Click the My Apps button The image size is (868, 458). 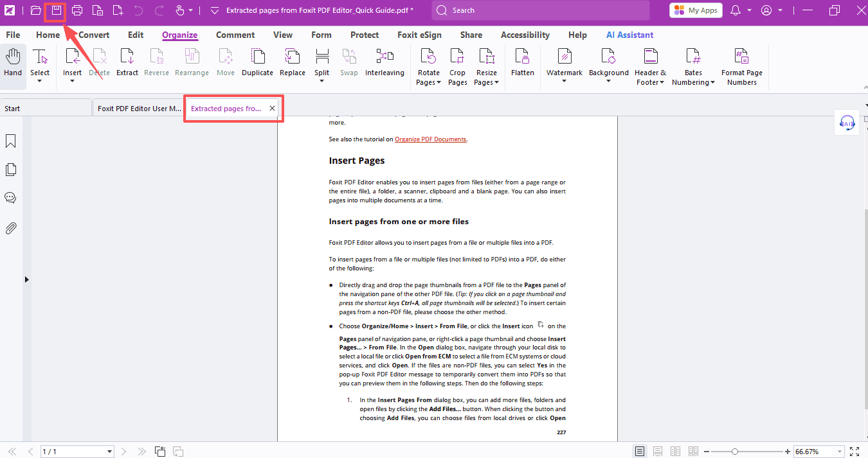(x=696, y=10)
